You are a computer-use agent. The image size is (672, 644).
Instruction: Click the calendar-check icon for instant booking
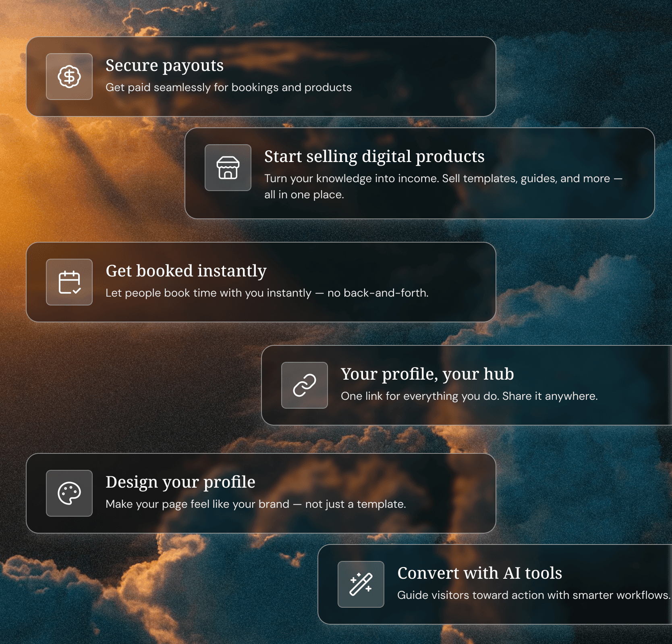[69, 283]
